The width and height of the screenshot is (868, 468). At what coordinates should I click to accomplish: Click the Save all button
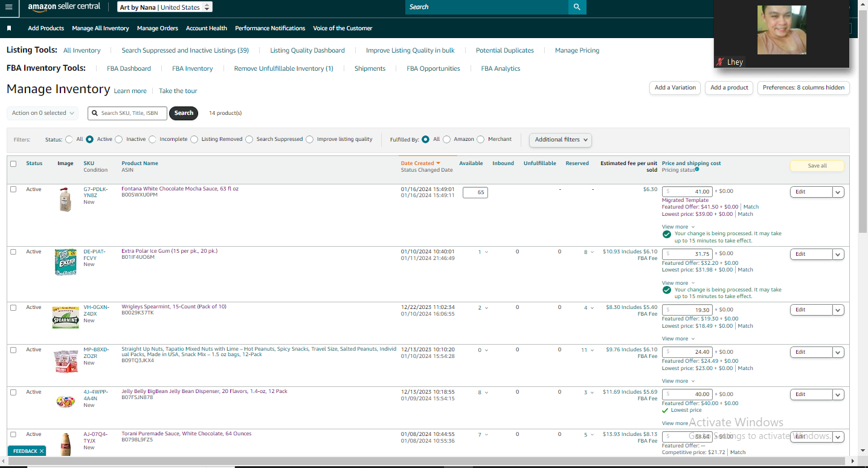817,166
